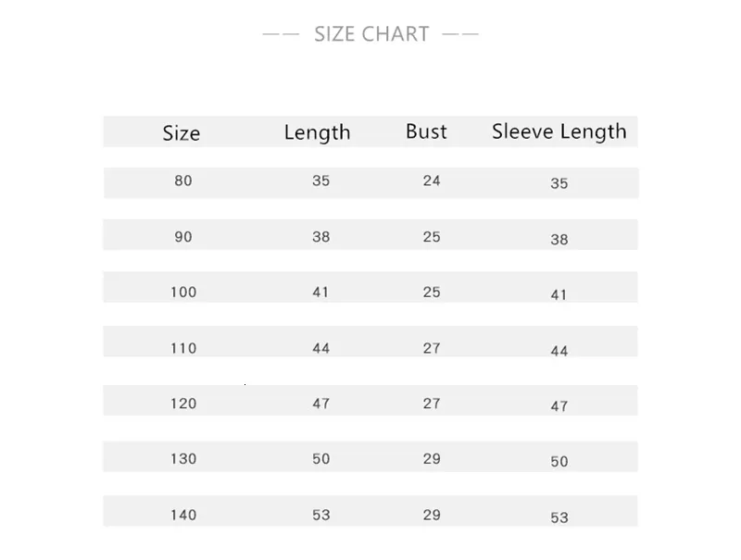
Task: Click the SIZE CHART title text
Action: click(x=371, y=34)
